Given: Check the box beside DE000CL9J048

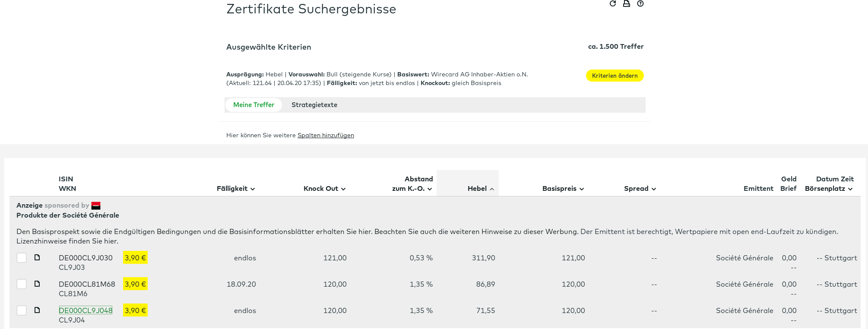Looking at the screenshot, I should click(22, 310).
